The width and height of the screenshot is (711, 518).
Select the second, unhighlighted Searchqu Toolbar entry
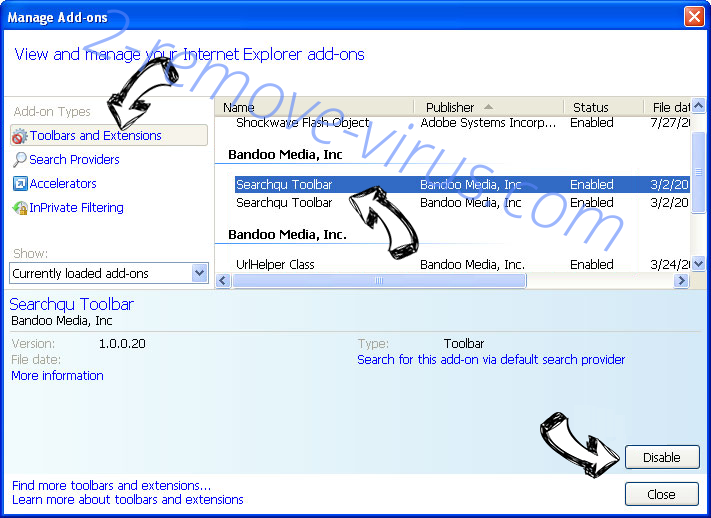pyautogui.click(x=463, y=203)
